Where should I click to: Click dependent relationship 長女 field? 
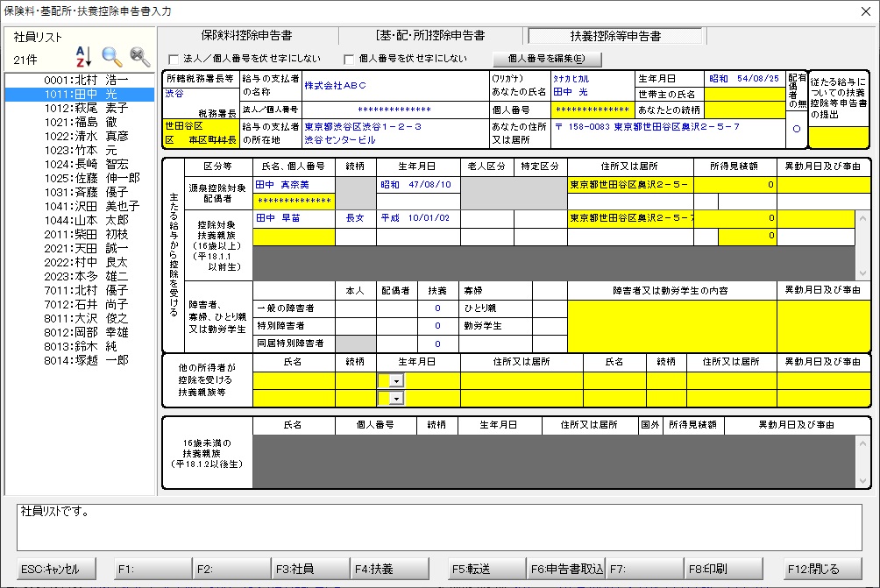pyautogui.click(x=355, y=218)
